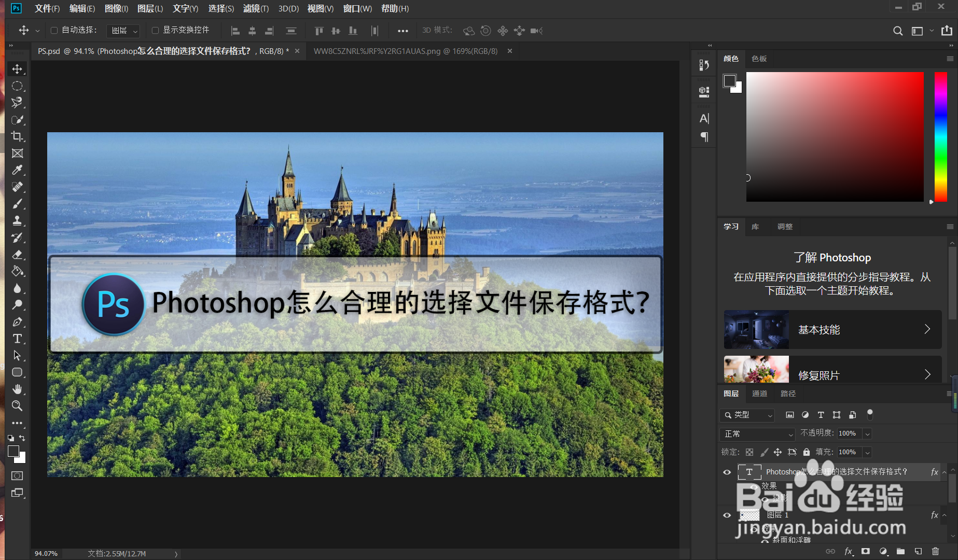Select the Eraser tool
Image resolution: width=958 pixels, height=560 pixels.
click(x=17, y=255)
